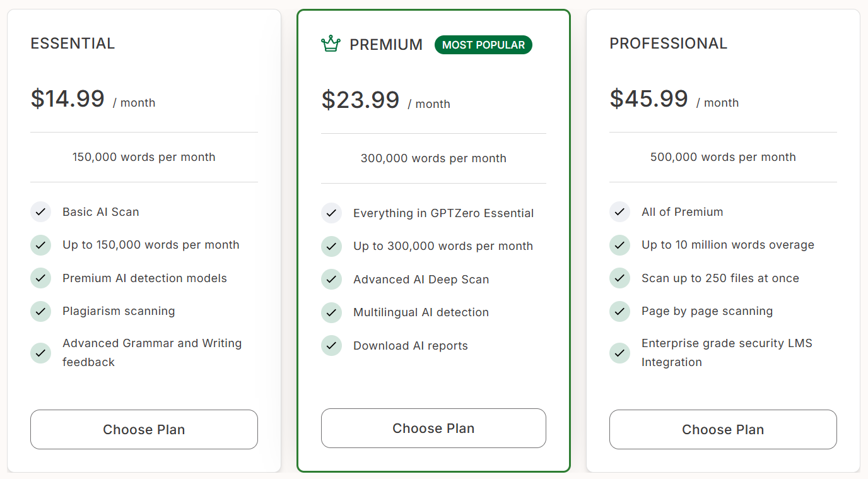This screenshot has width=868, height=479.
Task: Click the $45.99 Professional price
Action: coord(648,99)
